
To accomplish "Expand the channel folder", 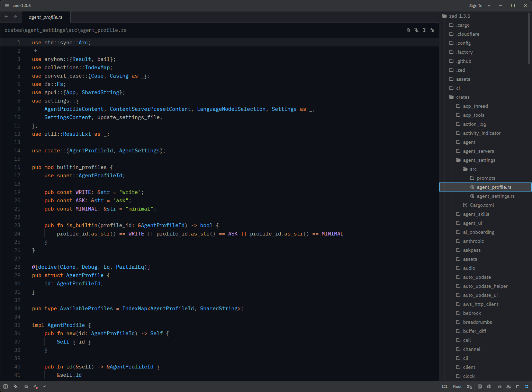I will point(485,349).
